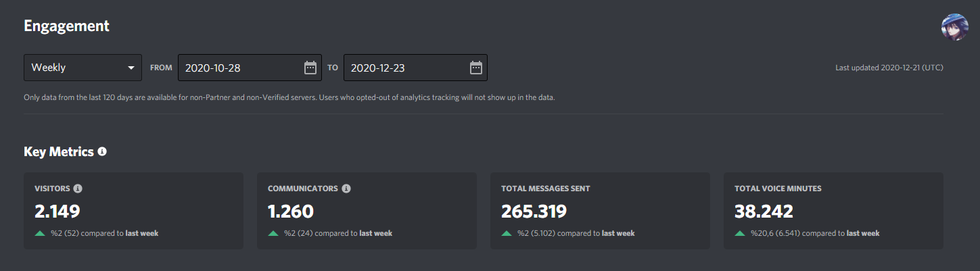
Task: Click green up arrow under Visitors
Action: (x=40, y=233)
